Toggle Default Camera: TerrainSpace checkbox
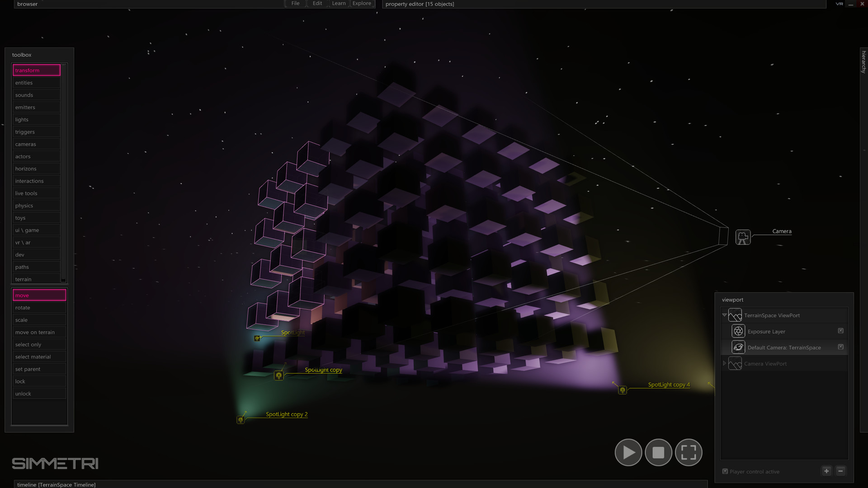The width and height of the screenshot is (868, 488). pyautogui.click(x=841, y=347)
